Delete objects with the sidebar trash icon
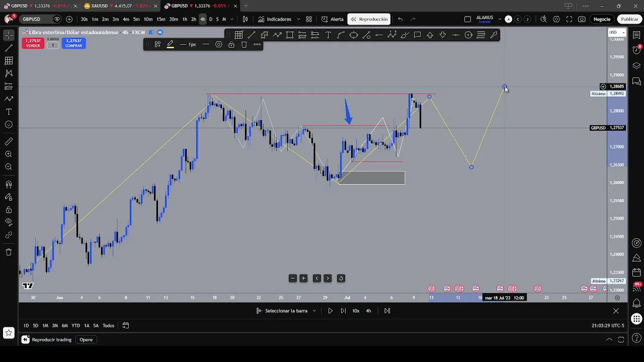Viewport: 644px width, 362px height. click(9, 252)
